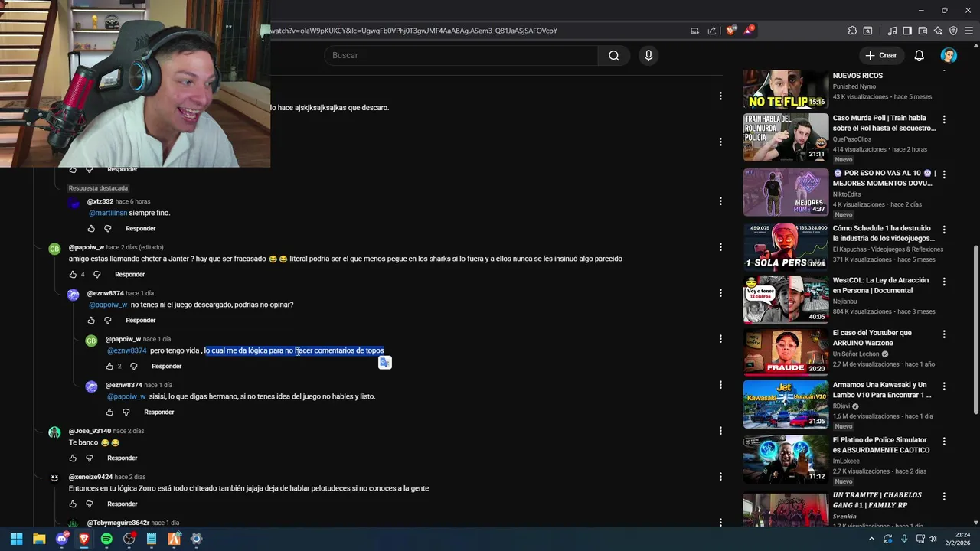Open the browser hamburger main menu
980x551 pixels.
pos(969,31)
